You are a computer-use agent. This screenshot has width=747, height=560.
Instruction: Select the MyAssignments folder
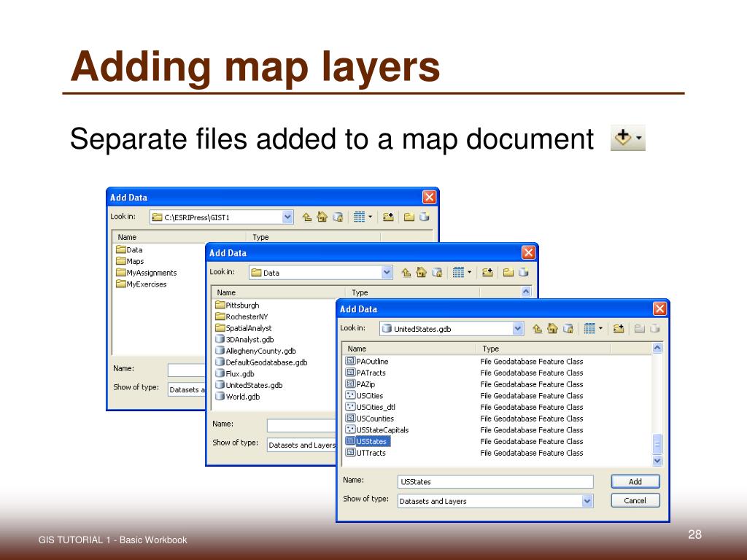coord(146,273)
